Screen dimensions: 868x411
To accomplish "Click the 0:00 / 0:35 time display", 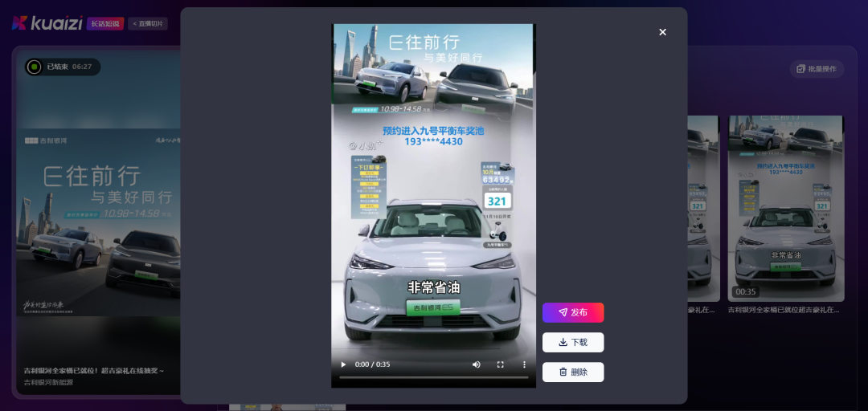I will pos(373,364).
